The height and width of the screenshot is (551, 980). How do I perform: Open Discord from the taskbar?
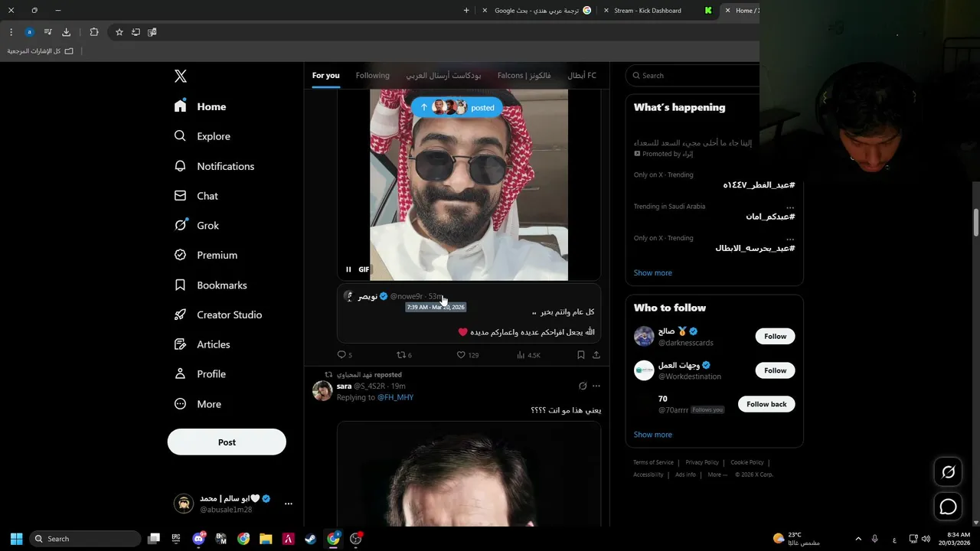199,539
